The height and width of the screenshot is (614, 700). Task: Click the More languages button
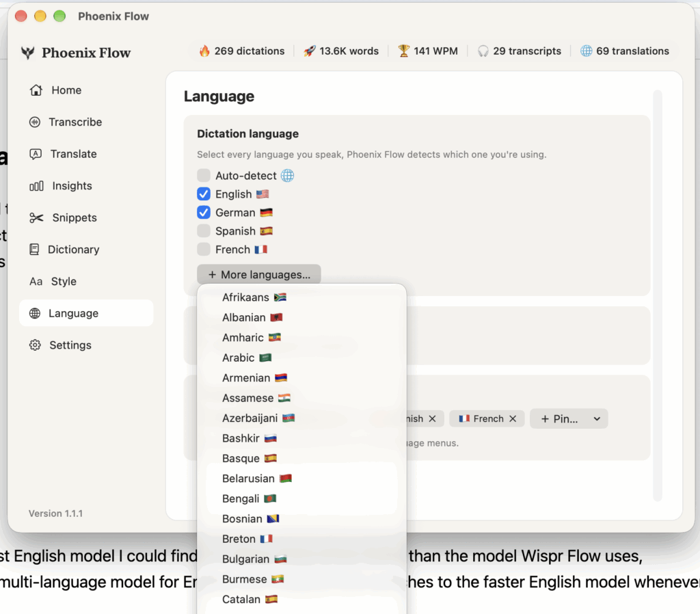259,275
